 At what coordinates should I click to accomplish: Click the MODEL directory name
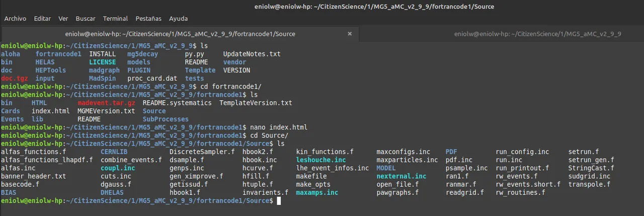coord(386,168)
